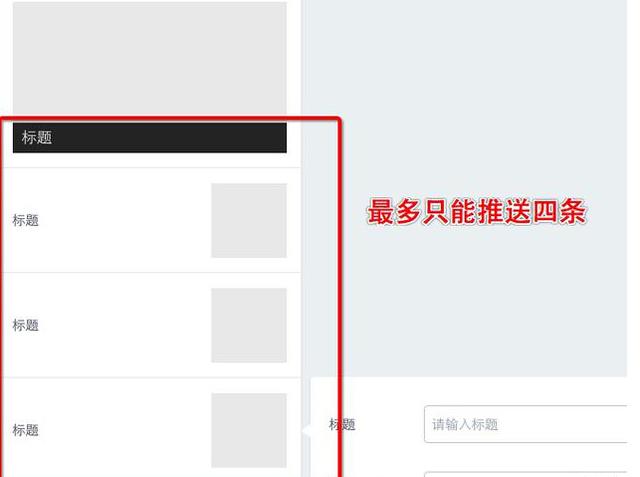Select the large cover image placeholder

click(149, 57)
